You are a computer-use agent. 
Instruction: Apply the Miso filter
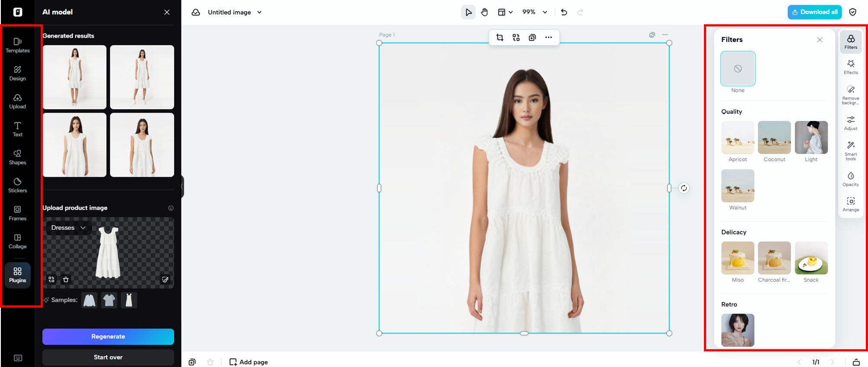pos(738,258)
